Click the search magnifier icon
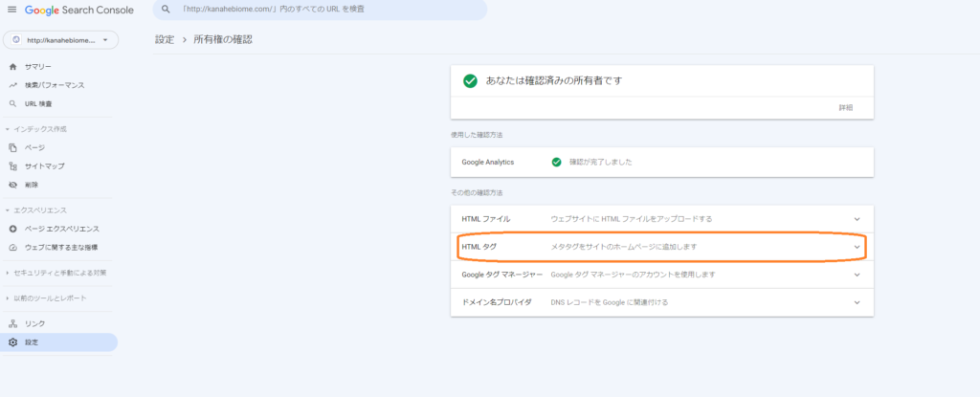The width and height of the screenshot is (980, 397). click(x=166, y=9)
